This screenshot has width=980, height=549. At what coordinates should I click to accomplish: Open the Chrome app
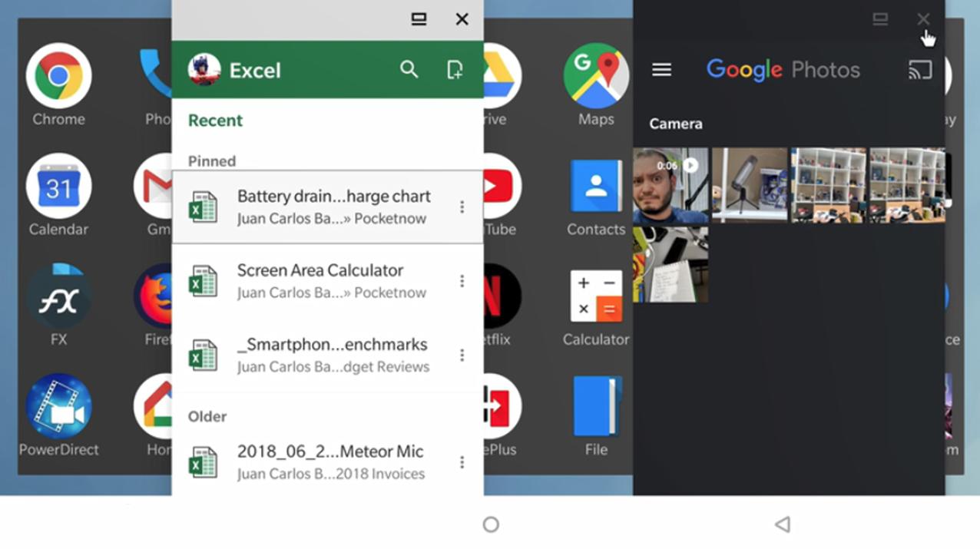click(x=58, y=76)
